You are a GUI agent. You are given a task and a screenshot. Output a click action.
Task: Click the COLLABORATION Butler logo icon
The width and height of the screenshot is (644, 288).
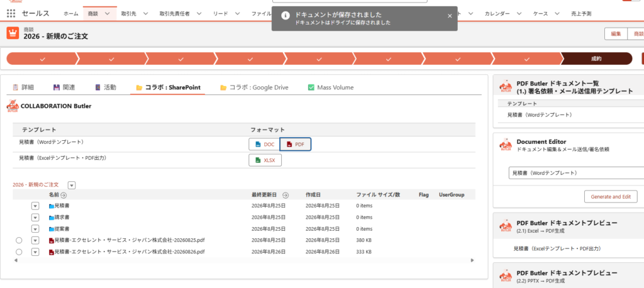pyautogui.click(x=13, y=106)
